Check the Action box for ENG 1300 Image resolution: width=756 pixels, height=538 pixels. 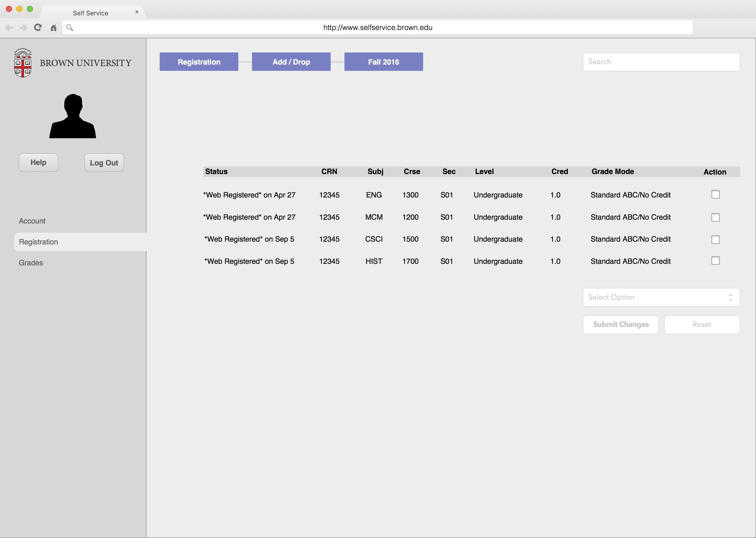(716, 194)
